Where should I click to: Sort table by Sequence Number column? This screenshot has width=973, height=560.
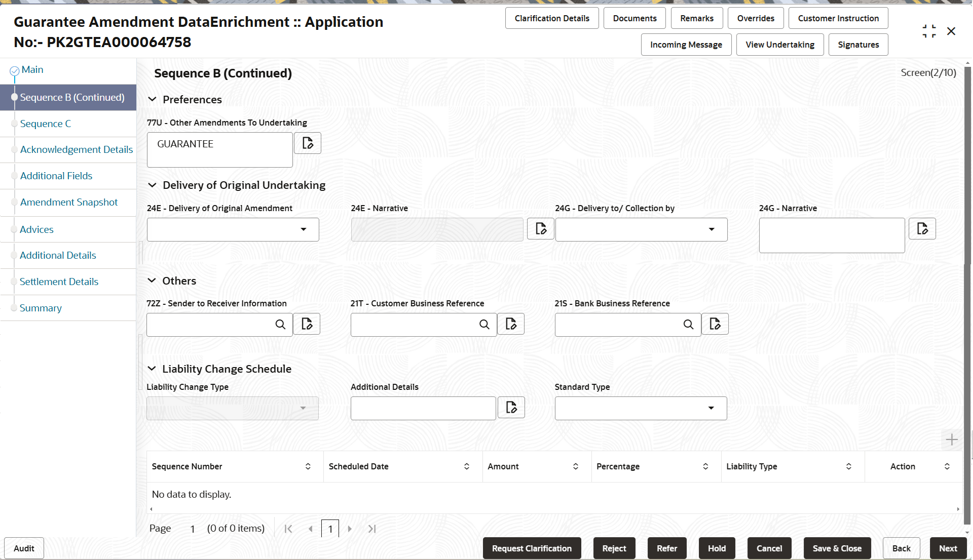tap(308, 466)
